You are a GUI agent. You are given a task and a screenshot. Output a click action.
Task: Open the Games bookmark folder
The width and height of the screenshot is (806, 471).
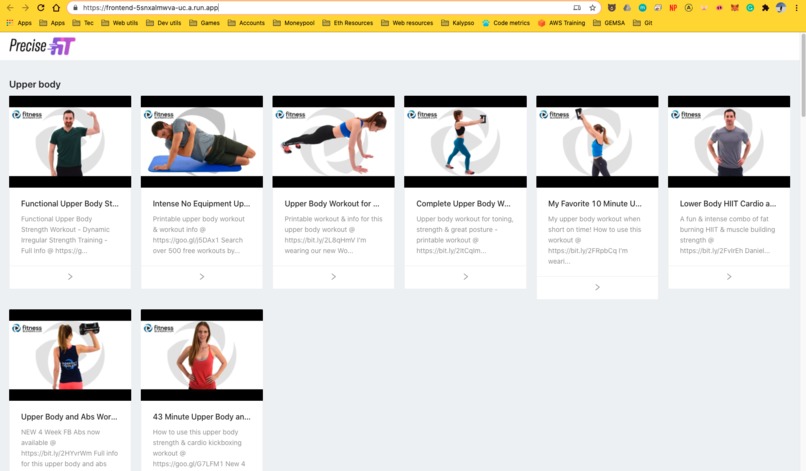pos(205,23)
